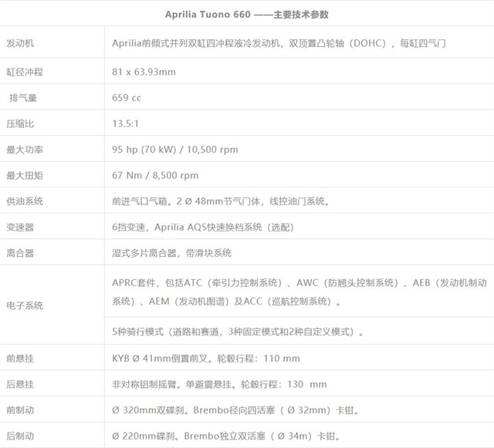Click the '5种骑行模式' description line
494x448 pixels.
coord(238,332)
